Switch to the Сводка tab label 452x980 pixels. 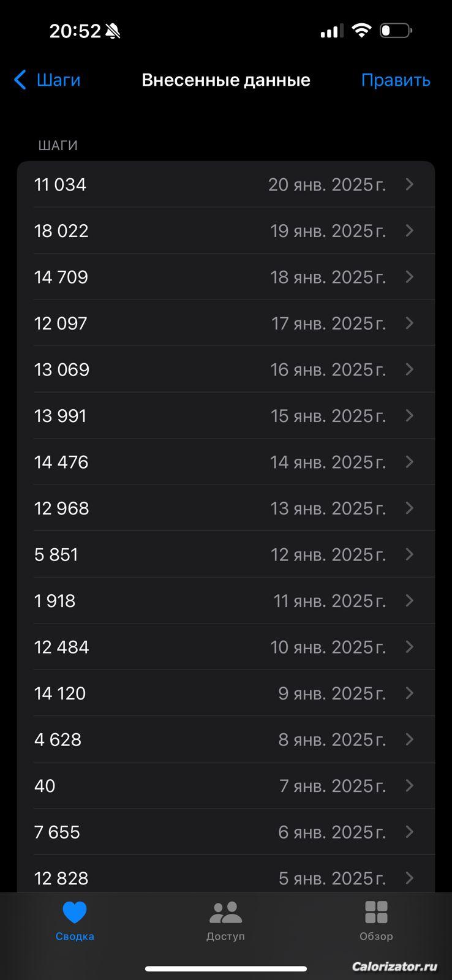point(75,937)
